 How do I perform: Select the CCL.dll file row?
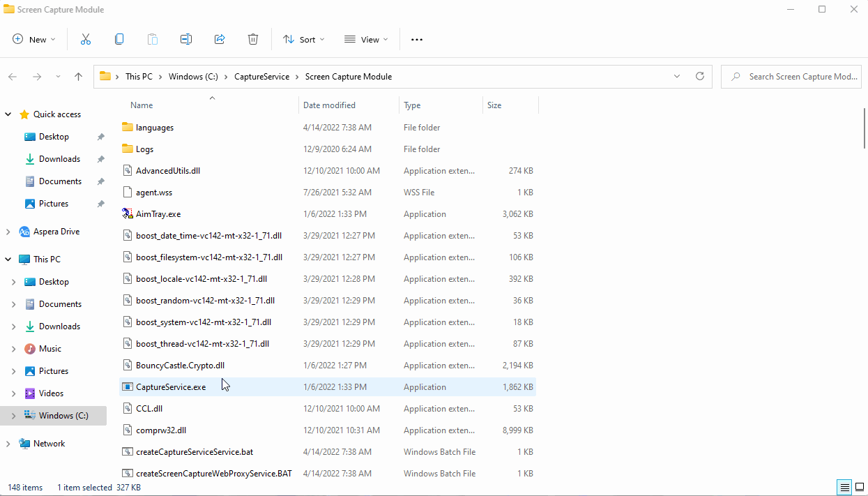click(x=149, y=408)
